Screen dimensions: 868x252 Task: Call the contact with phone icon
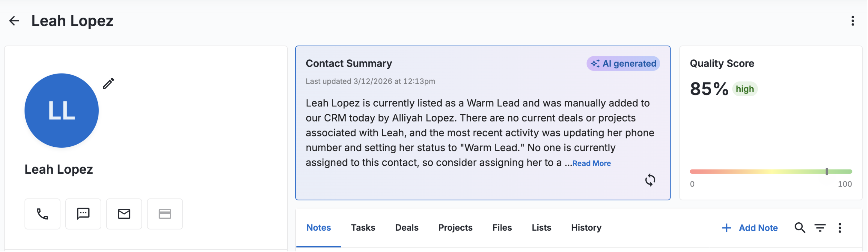pyautogui.click(x=43, y=214)
